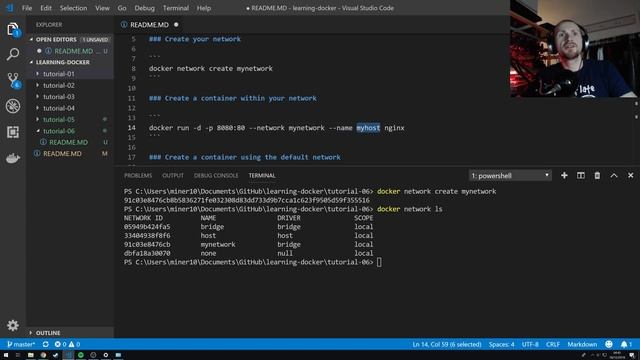Open the Selection menu
The image size is (640, 360).
[x=73, y=8]
